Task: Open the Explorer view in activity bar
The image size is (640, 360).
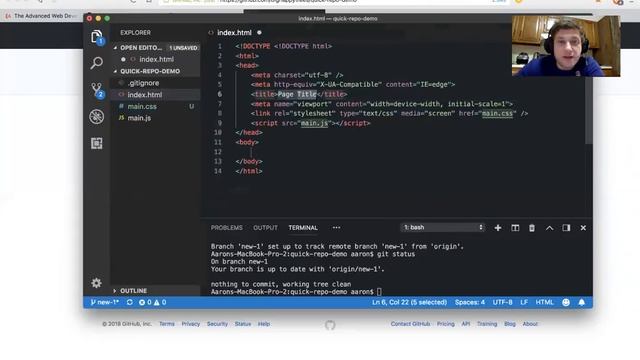Action: pyautogui.click(x=96, y=37)
